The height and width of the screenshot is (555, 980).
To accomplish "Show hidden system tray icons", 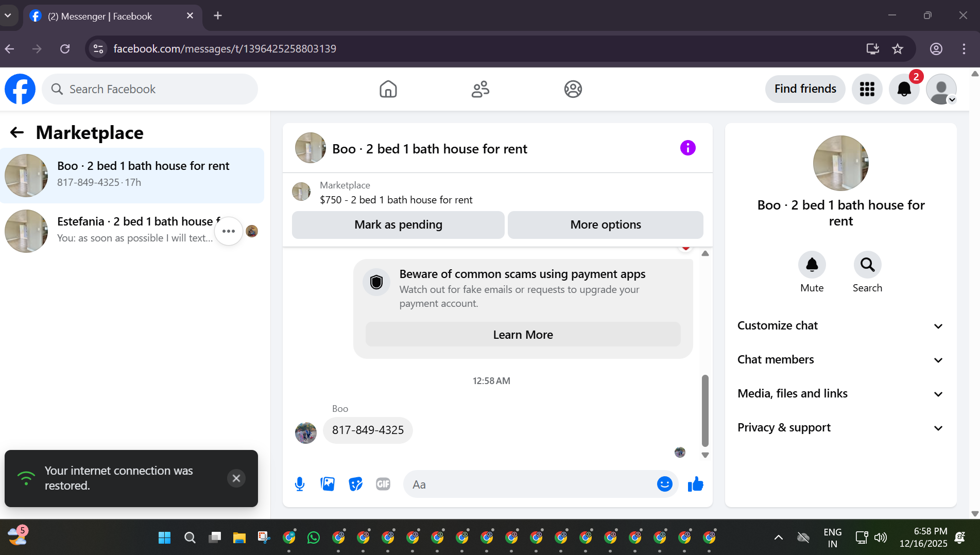I will [x=779, y=538].
